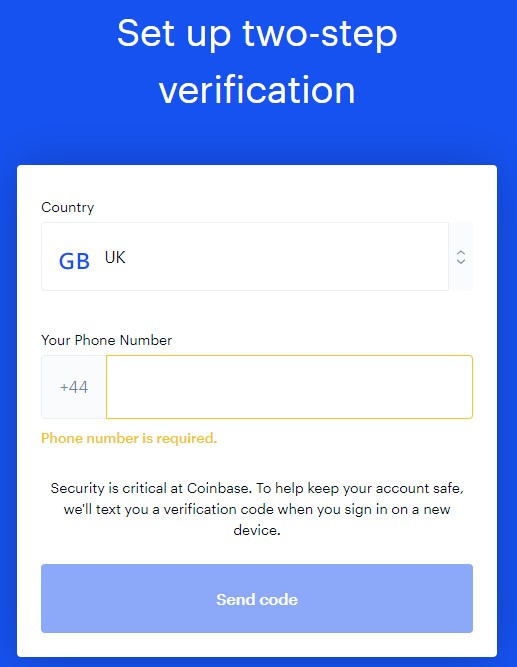Viewport: 517px width, 667px height.
Task: Click the word 'verification' in the heading
Action: click(257, 91)
